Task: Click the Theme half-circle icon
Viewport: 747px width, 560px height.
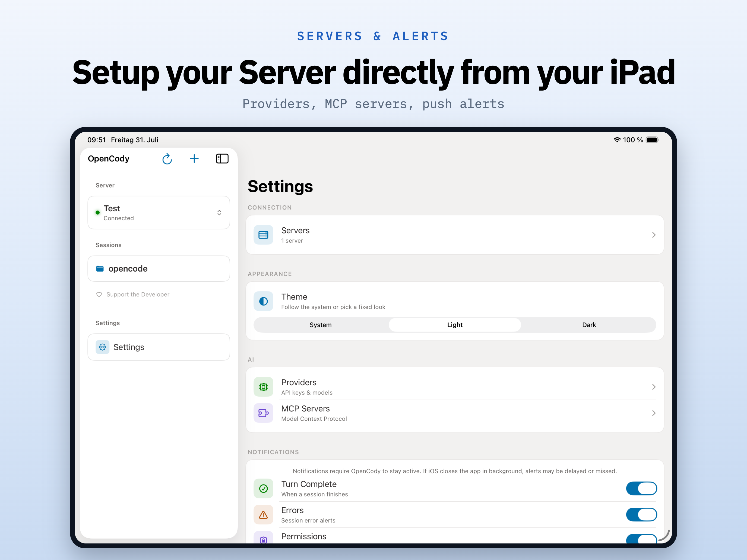Action: coord(263,301)
